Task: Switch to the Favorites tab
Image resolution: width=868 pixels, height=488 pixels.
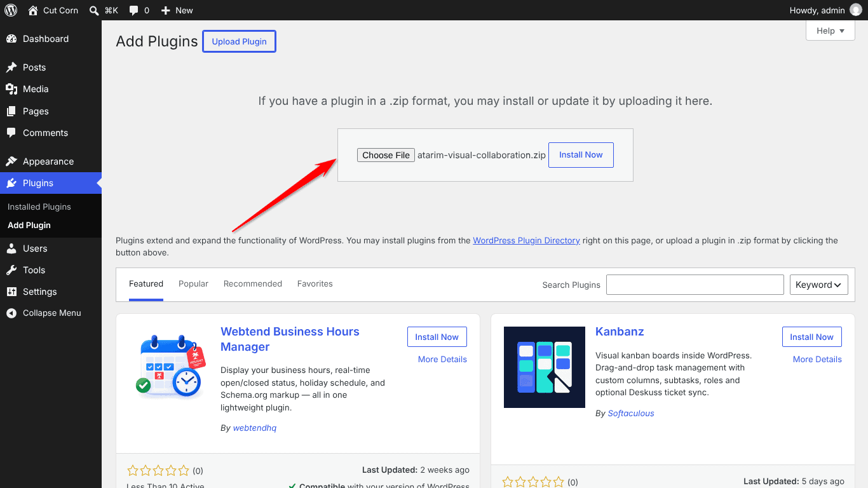Action: [x=315, y=284]
